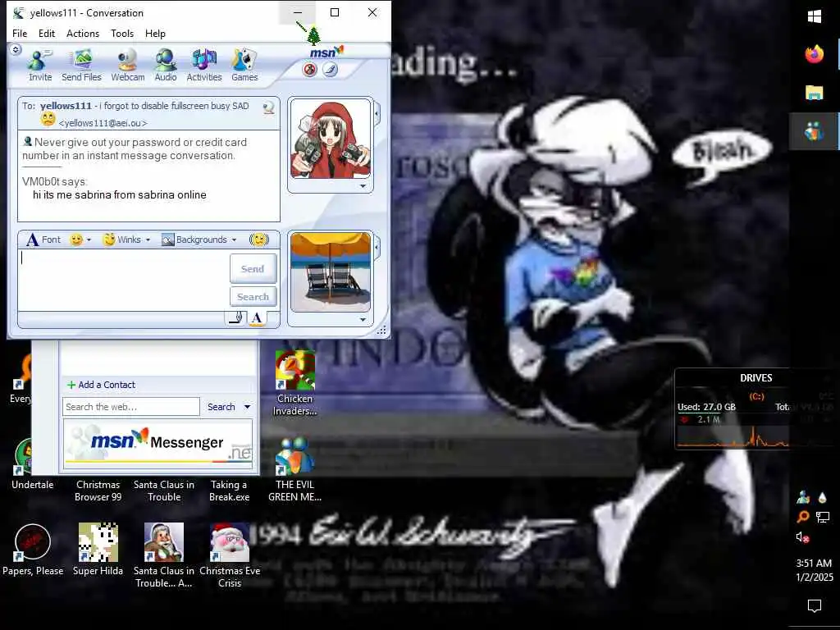Open the Tools menu
This screenshot has height=630, width=840.
122,33
